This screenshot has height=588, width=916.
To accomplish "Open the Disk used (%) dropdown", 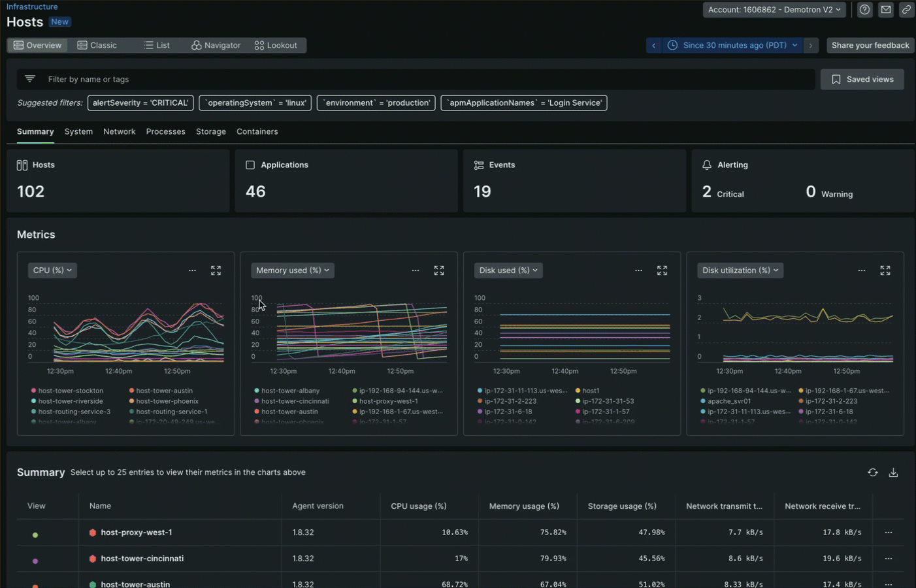I will tap(508, 270).
